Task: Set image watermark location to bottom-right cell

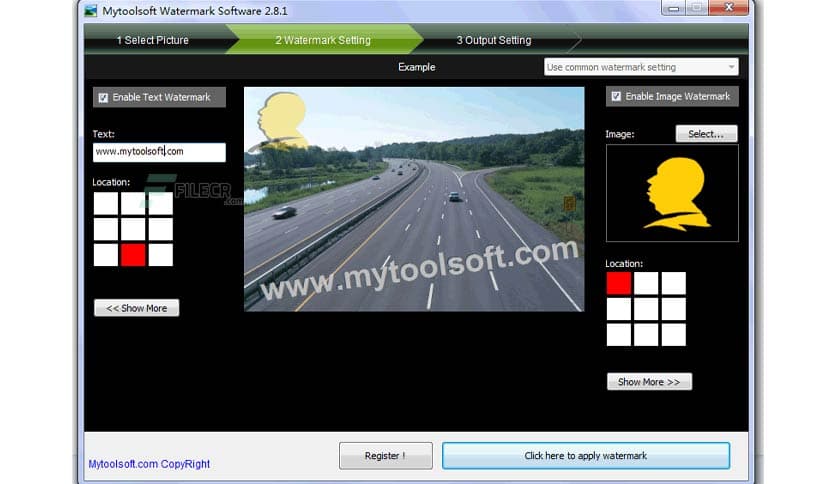Action: tap(674, 335)
